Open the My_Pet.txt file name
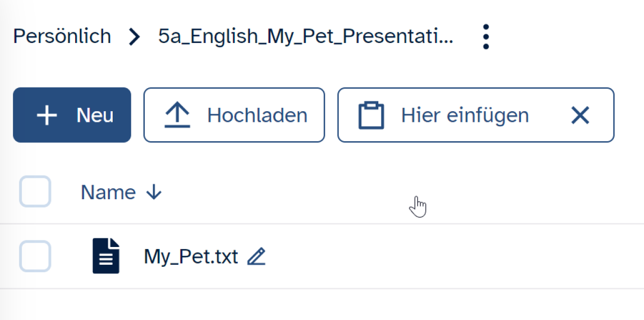This screenshot has height=320, width=644. (x=191, y=257)
